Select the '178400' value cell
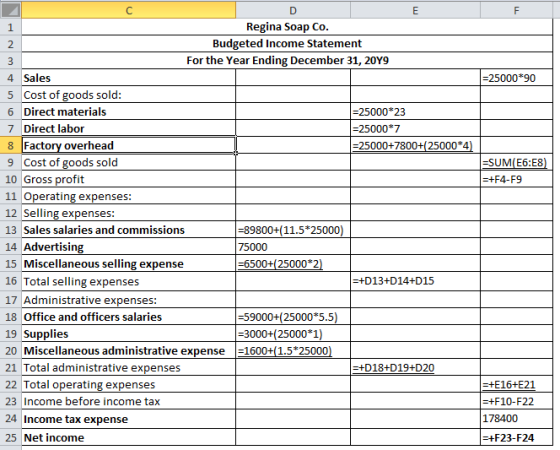Image resolution: width=560 pixels, height=450 pixels. pyautogui.click(x=516, y=419)
